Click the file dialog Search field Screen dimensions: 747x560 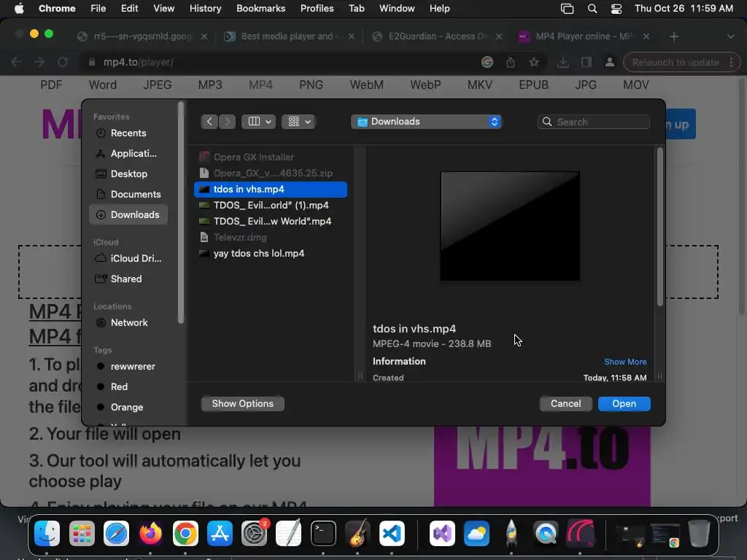pyautogui.click(x=594, y=122)
